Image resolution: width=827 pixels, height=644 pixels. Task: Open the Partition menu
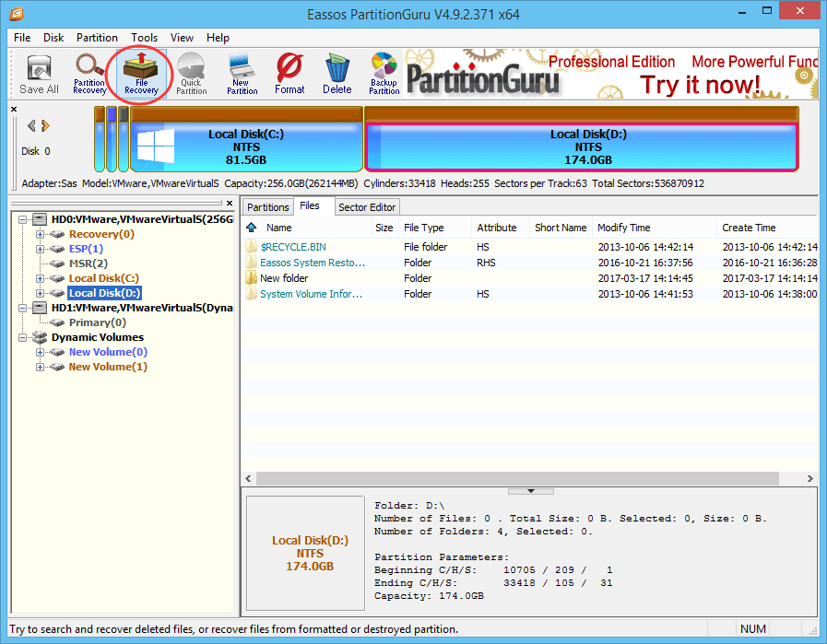97,38
